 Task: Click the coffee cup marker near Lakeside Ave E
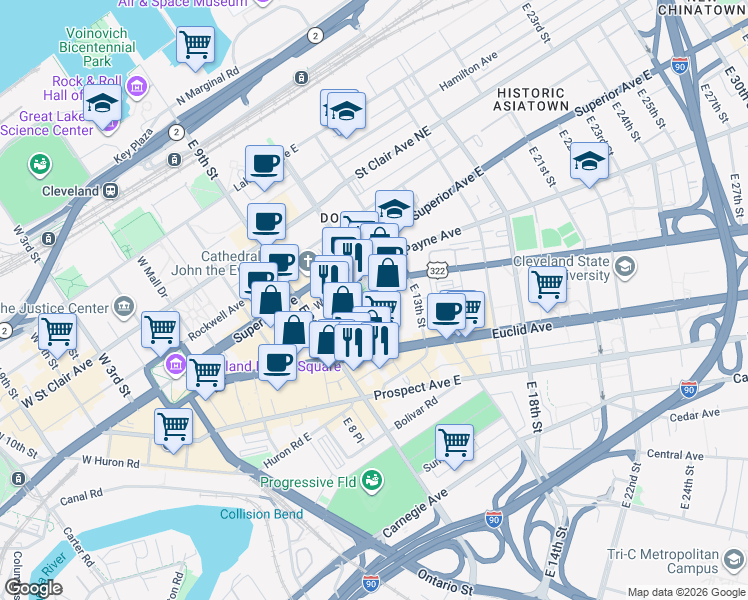[265, 165]
